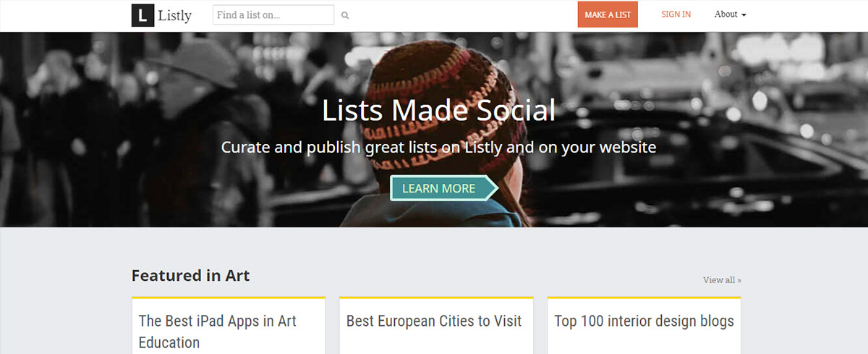Click the Listly wordmark text in header
868x354 pixels.
(175, 15)
